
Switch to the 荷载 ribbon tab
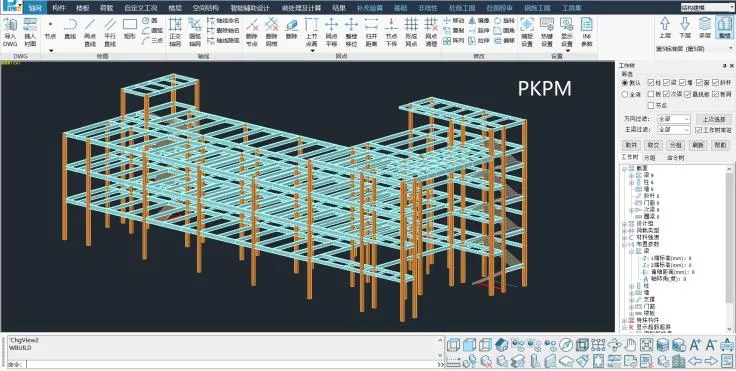coord(107,8)
